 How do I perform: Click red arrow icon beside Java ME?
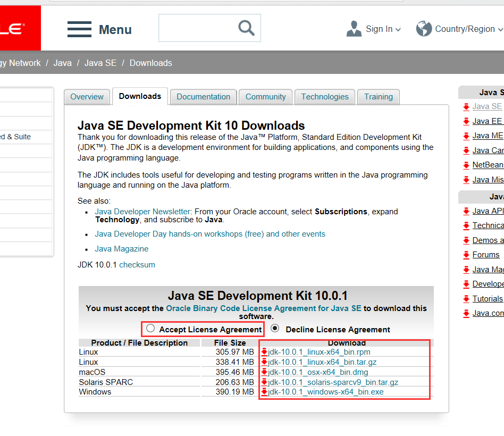point(466,136)
